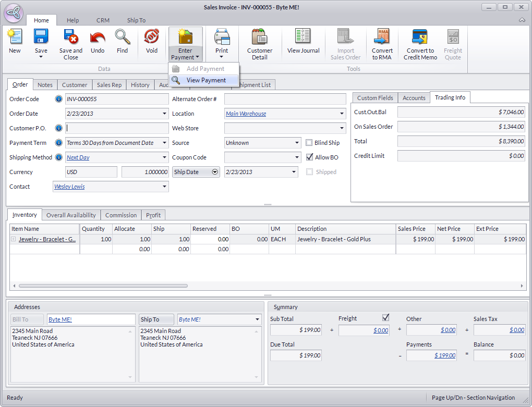Toggle the Freight checkbox in Summary
Screen dimensions: 532x407
(x=386, y=317)
